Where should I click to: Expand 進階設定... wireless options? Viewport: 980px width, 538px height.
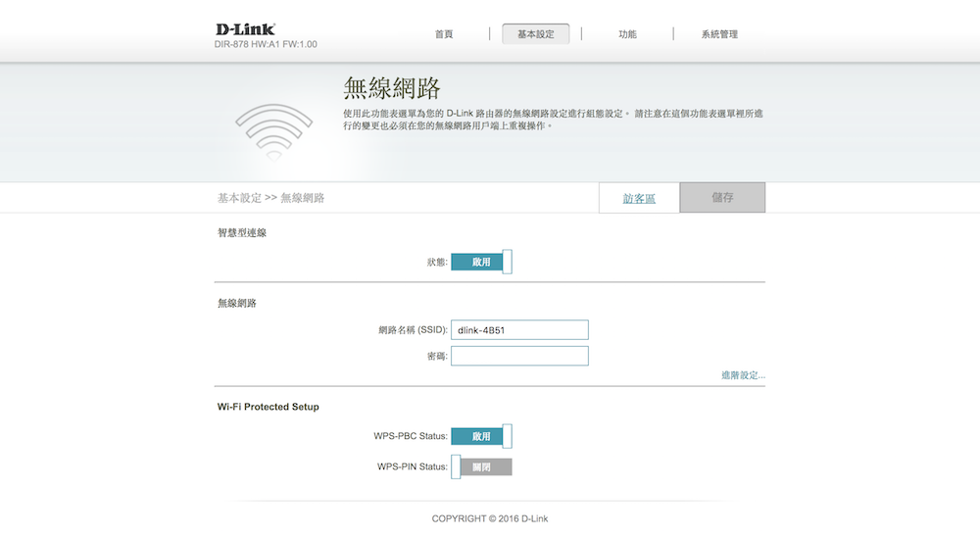click(743, 375)
